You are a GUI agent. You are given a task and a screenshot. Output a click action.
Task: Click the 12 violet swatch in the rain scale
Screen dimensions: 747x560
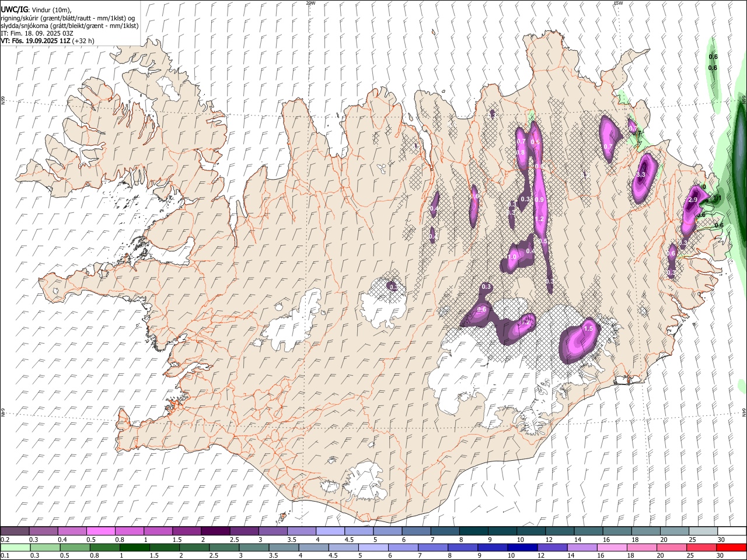(552, 548)
